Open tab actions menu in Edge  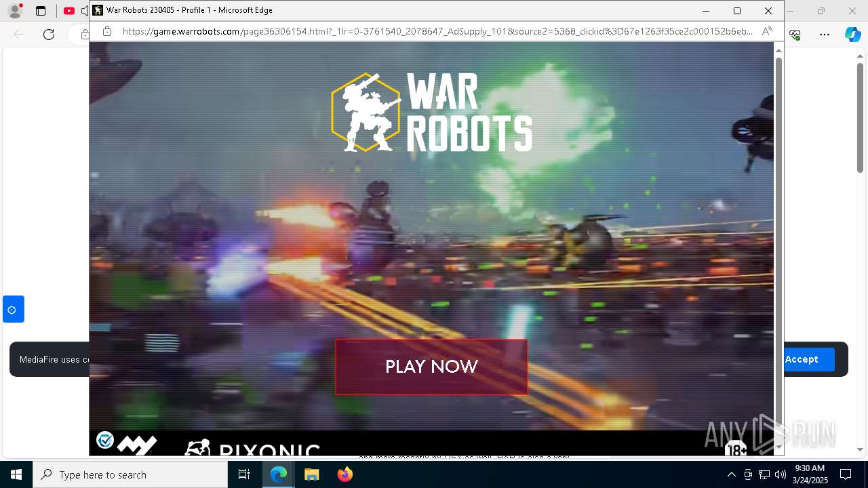click(41, 11)
